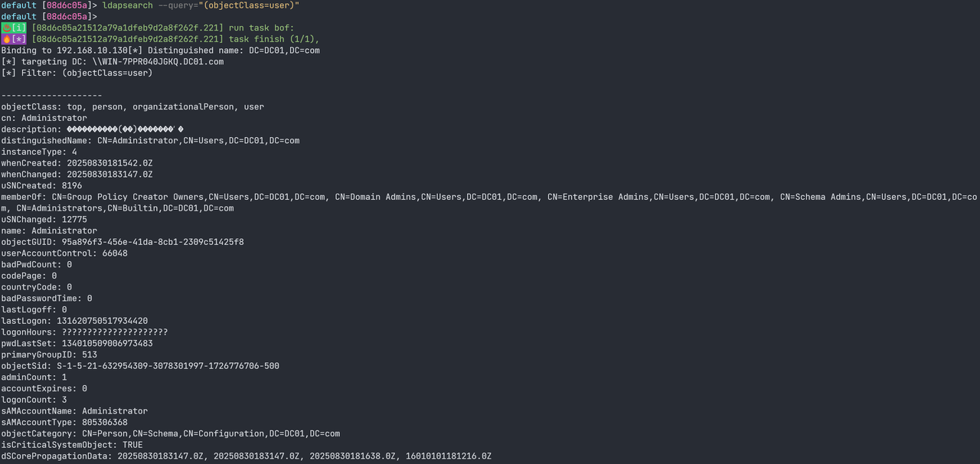The image size is (980, 464).
Task: Click the garbled description attribute value
Action: click(x=125, y=129)
